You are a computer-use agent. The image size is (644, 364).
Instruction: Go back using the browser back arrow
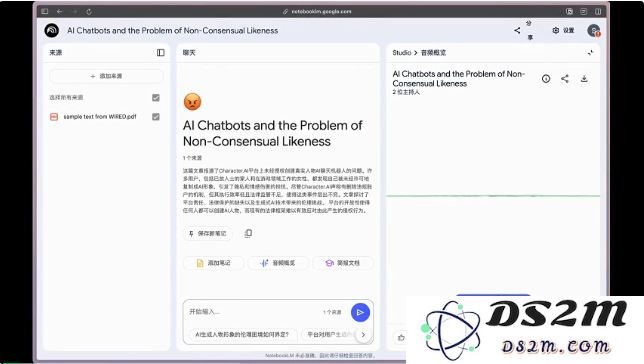pyautogui.click(x=60, y=12)
